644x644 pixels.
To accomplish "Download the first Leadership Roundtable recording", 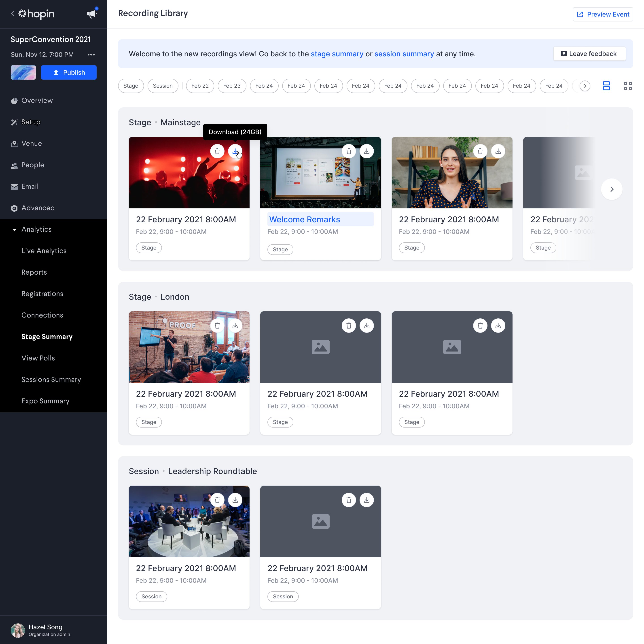I will (x=235, y=500).
